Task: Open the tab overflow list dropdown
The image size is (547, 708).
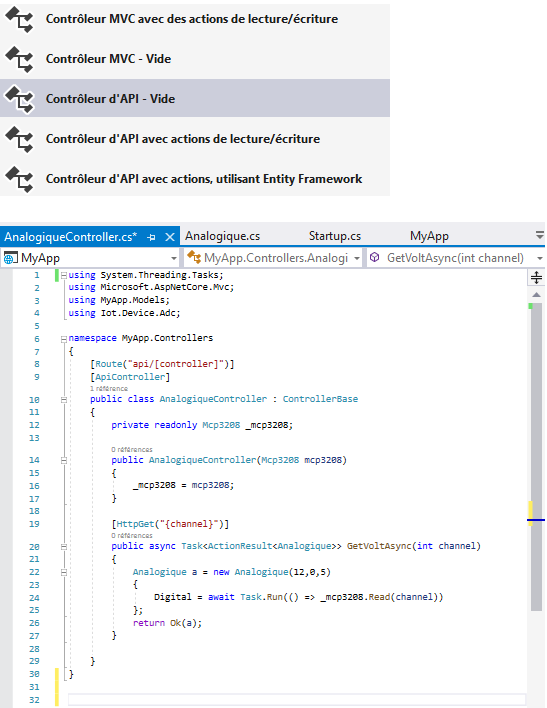Action: 539,235
